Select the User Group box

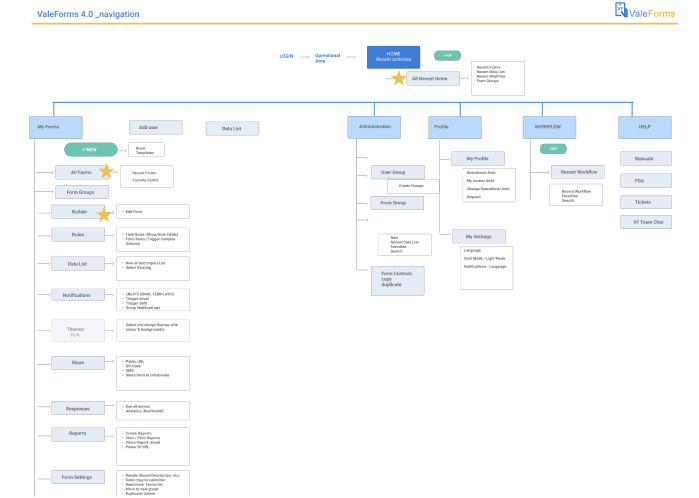point(398,172)
